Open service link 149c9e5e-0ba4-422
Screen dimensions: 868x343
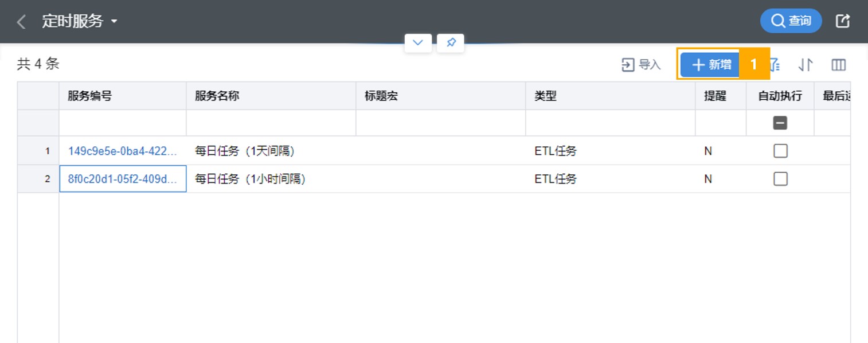point(123,151)
